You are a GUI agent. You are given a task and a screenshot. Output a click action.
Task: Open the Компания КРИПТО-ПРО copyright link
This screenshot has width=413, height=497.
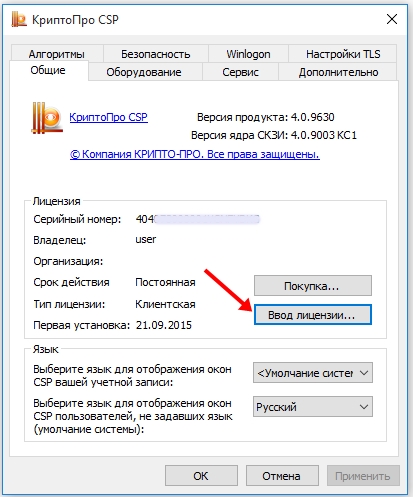[195, 154]
